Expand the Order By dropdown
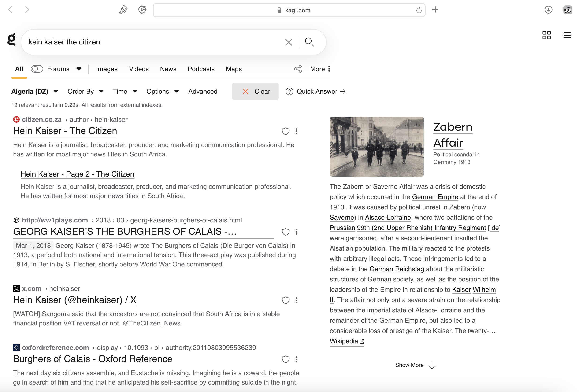579x392 pixels. click(85, 91)
